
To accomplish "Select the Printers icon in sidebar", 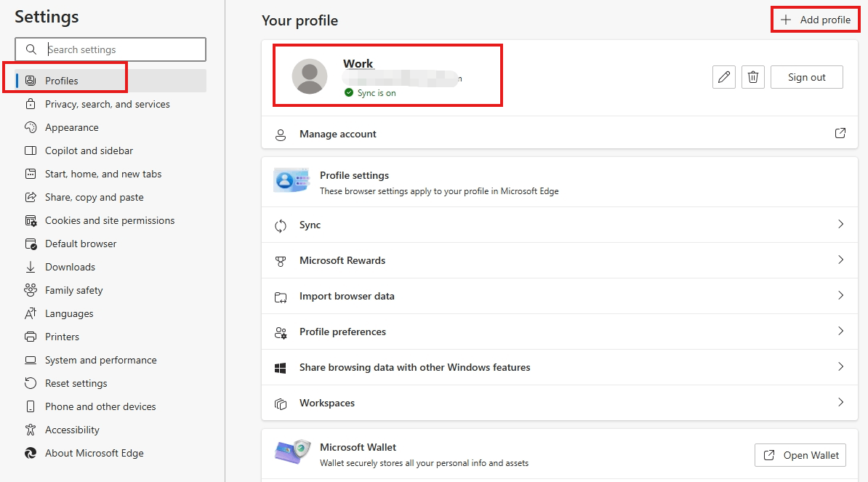I will (x=30, y=337).
